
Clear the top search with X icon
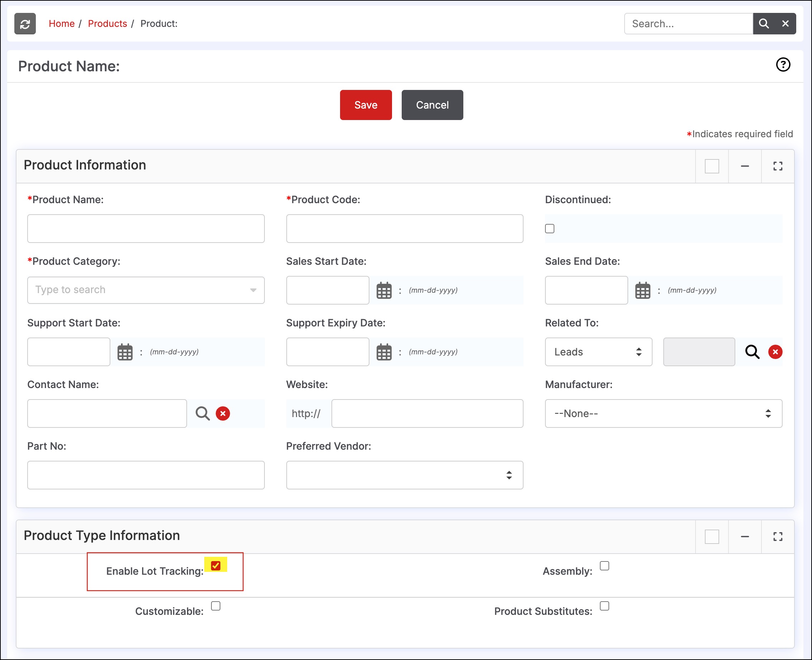[x=785, y=24]
